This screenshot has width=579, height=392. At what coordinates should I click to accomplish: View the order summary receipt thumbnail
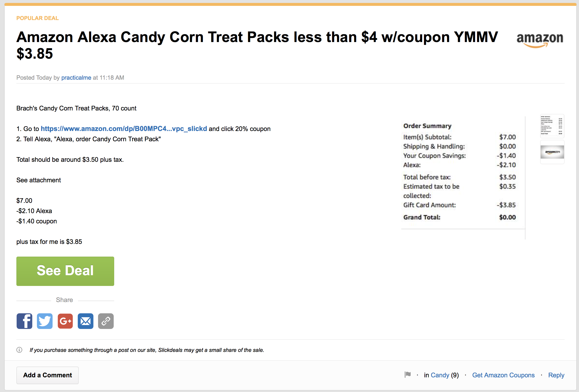tap(552, 126)
